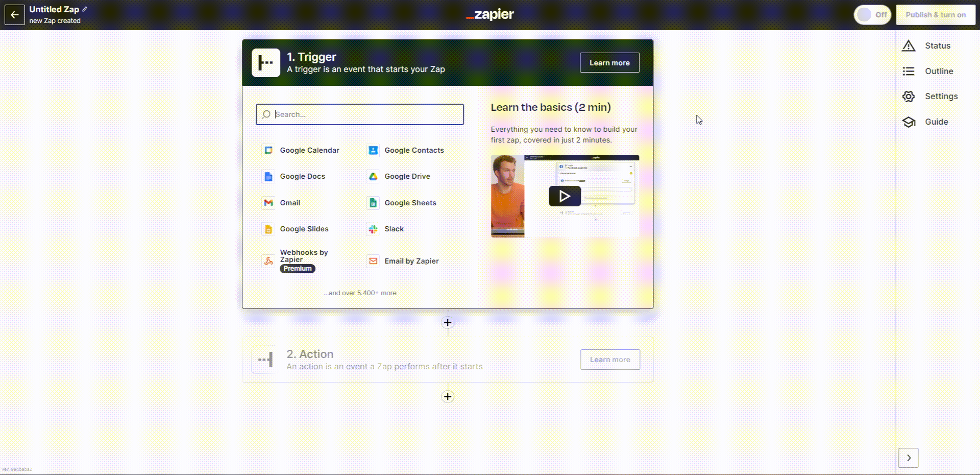This screenshot has height=475, width=980.
Task: Open the Status warning icon
Action: pyautogui.click(x=909, y=45)
